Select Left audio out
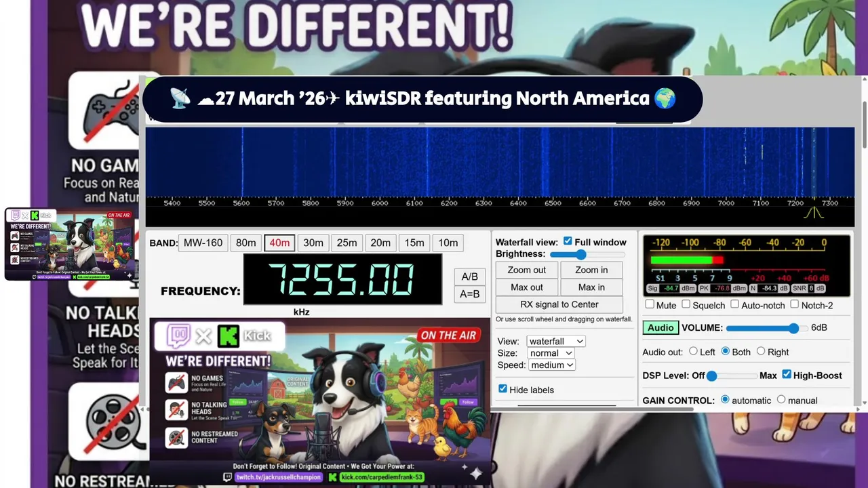The image size is (868, 488). point(693,351)
